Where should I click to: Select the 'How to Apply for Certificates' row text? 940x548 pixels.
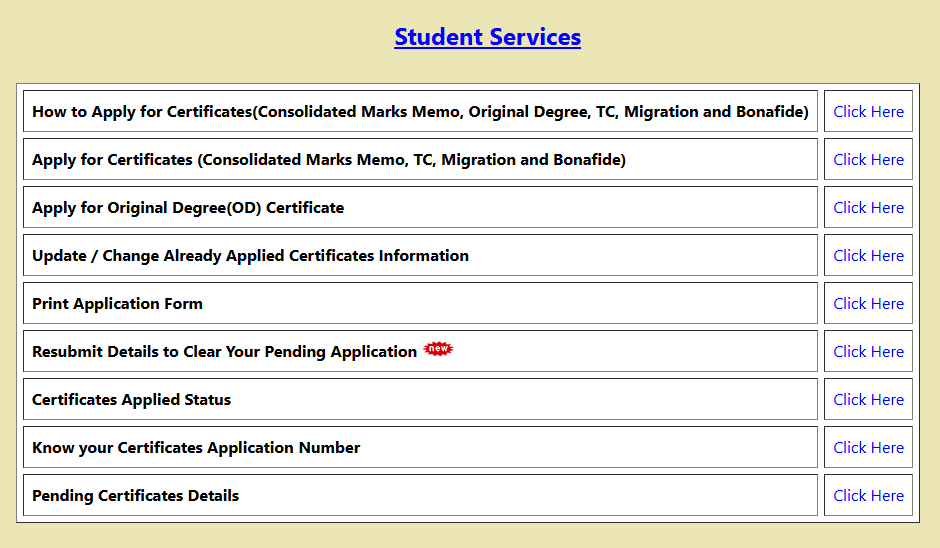[420, 112]
